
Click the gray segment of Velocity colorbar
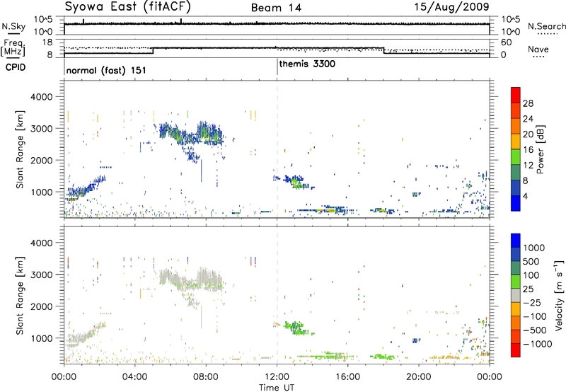point(516,296)
